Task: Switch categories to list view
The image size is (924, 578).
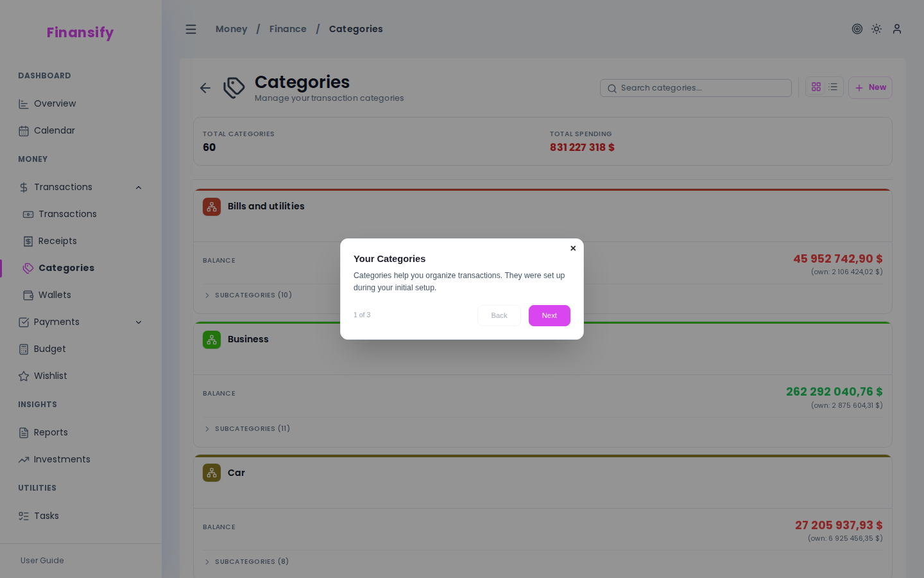Action: tap(833, 87)
